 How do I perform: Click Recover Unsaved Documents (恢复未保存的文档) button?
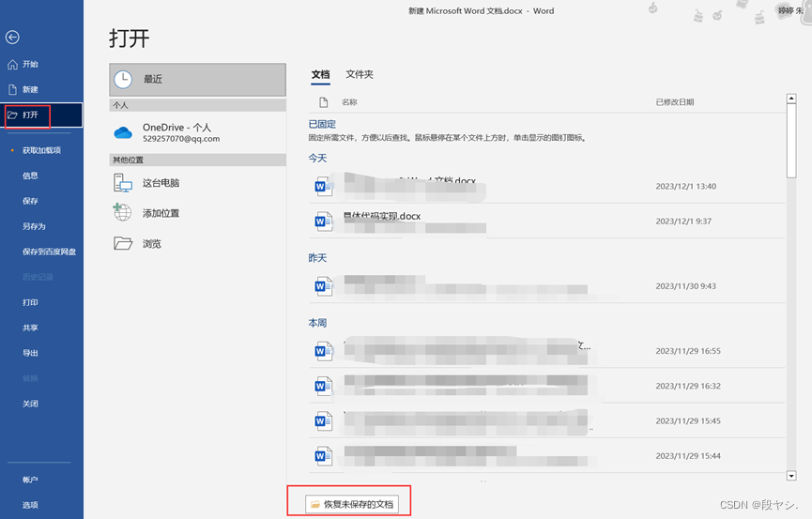352,504
